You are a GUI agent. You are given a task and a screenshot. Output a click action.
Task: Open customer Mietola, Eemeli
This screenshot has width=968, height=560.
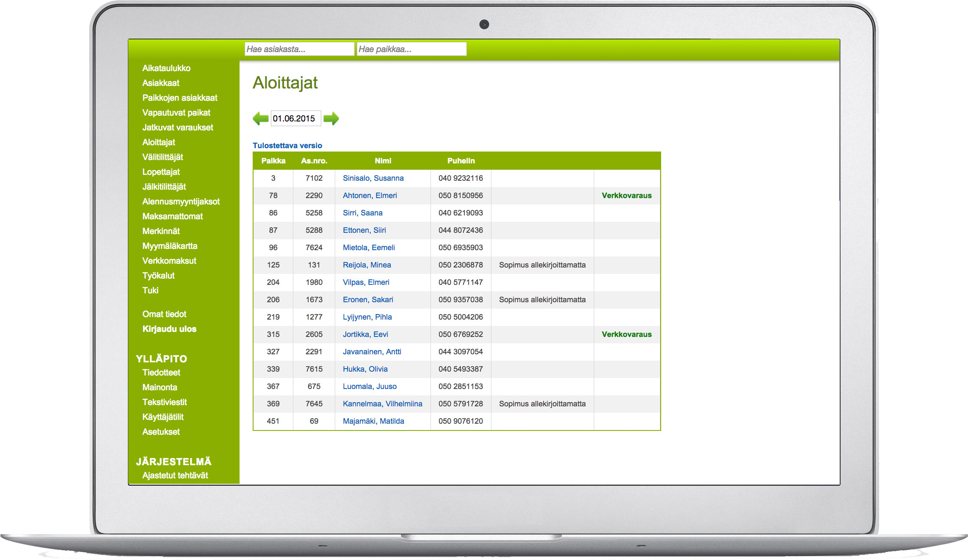tap(369, 248)
